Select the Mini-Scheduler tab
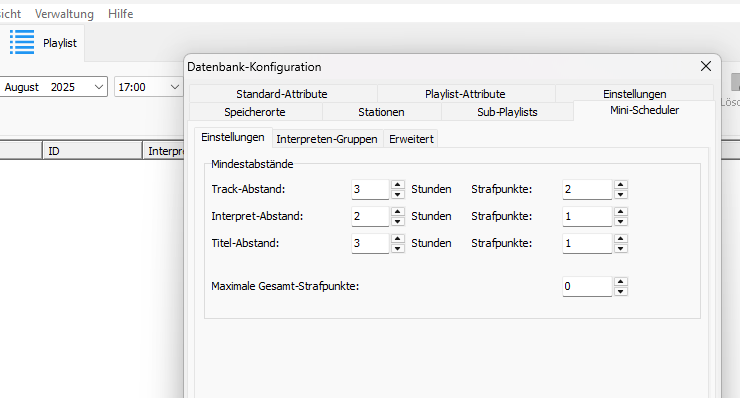Screen dimensions: 740x398 click(644, 110)
